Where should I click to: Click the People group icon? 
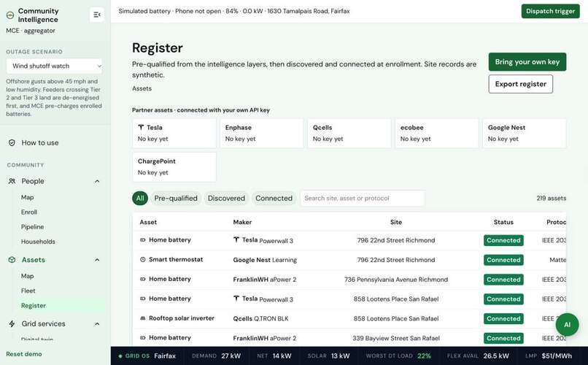click(12, 181)
